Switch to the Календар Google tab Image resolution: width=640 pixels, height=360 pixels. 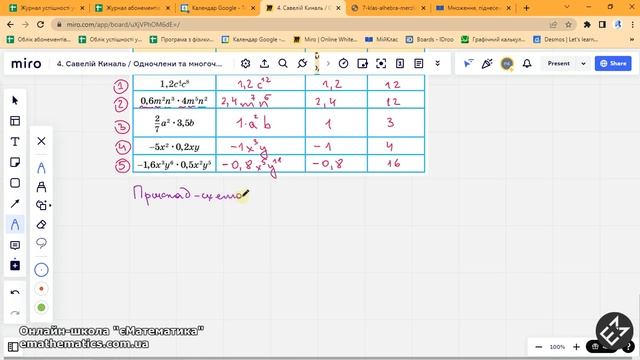click(218, 8)
